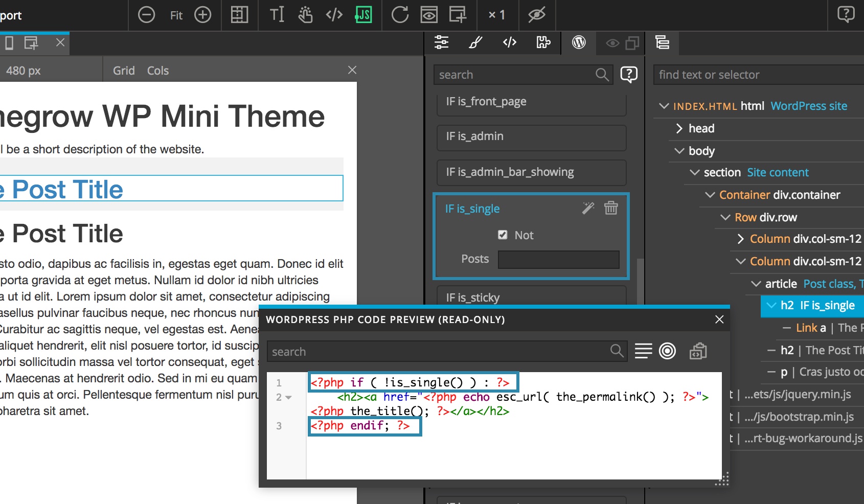The image size is (864, 504).
Task: Select the jquery.min.js script item
Action: click(x=798, y=395)
